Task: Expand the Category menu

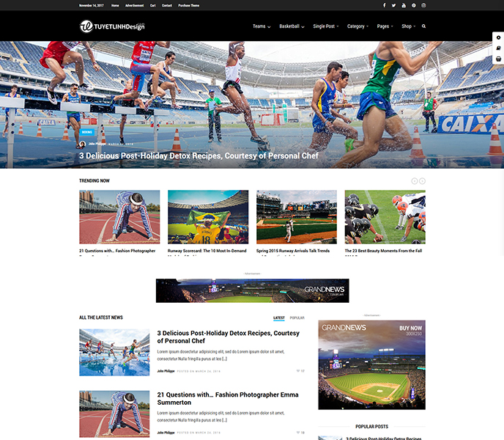Action: tap(357, 26)
